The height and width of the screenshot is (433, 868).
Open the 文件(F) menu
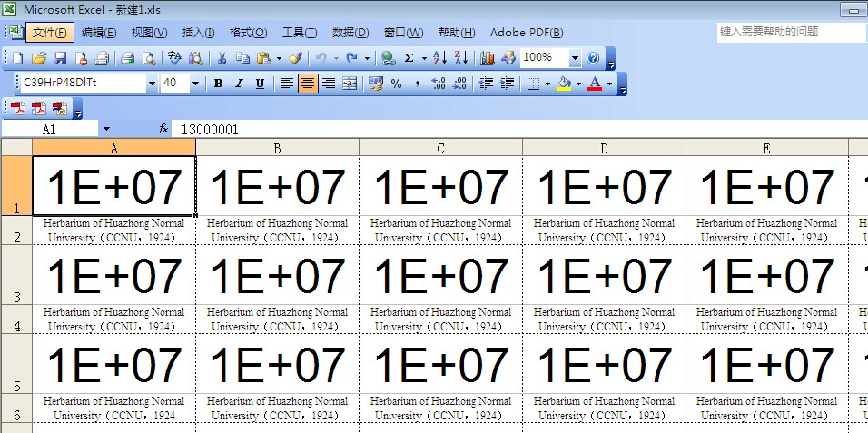pos(50,33)
